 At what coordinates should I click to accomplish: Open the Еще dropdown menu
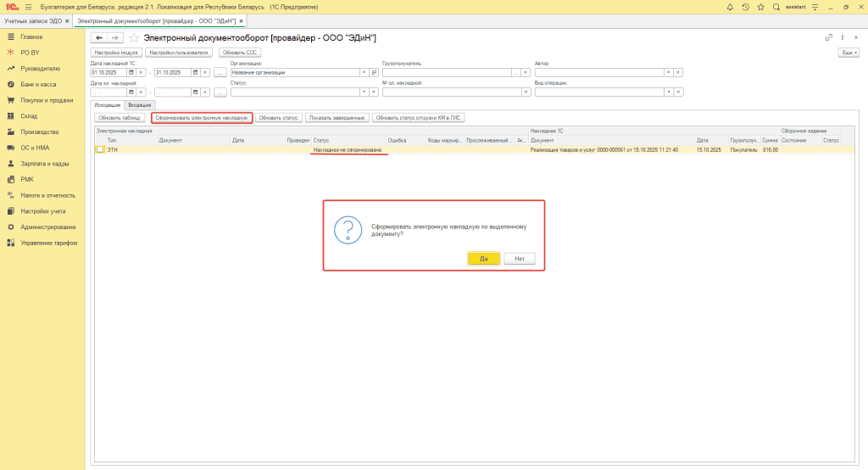coord(847,53)
